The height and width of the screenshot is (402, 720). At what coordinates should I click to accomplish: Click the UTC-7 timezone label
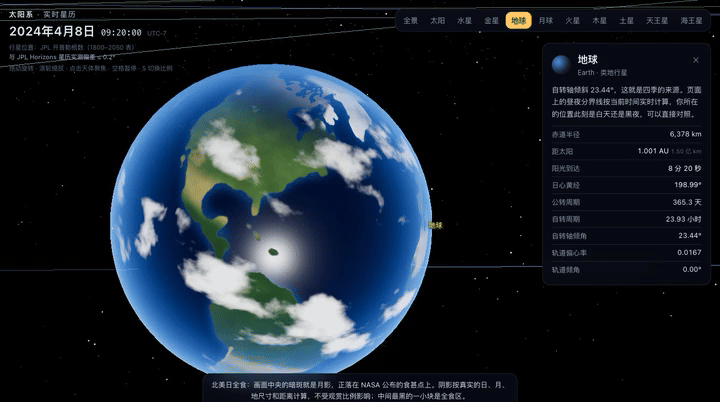point(157,34)
